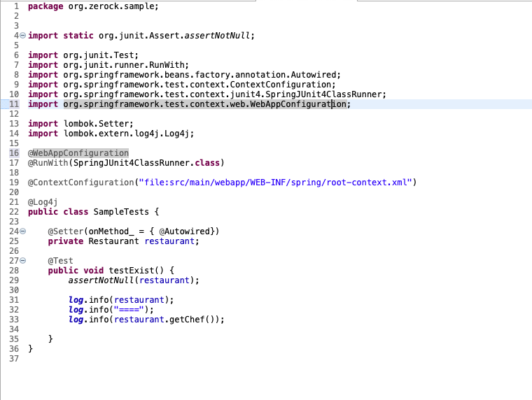Click the @ContextConfiguration annotation name
532x400 pixels.
tap(81, 183)
